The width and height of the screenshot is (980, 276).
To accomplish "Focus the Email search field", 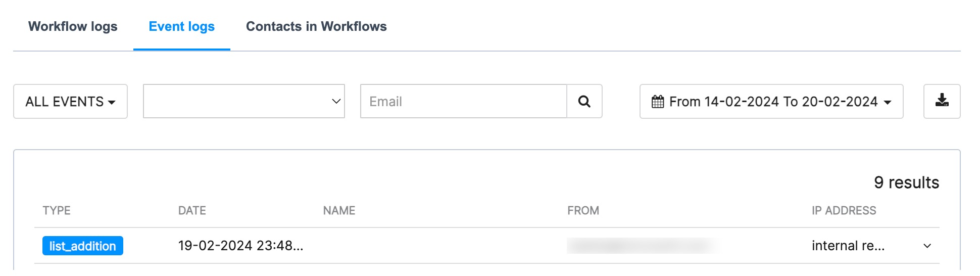I will click(464, 102).
